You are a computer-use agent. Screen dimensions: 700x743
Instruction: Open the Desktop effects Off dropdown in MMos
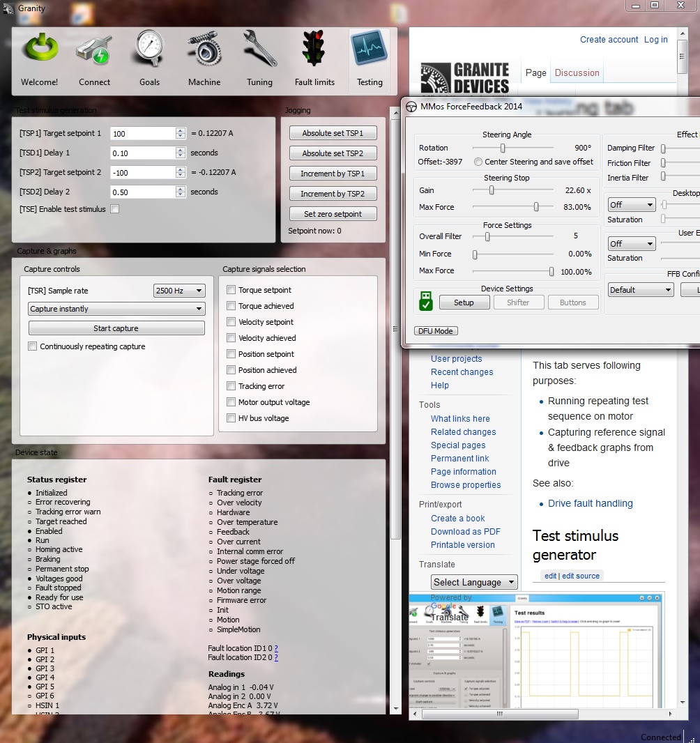(632, 205)
